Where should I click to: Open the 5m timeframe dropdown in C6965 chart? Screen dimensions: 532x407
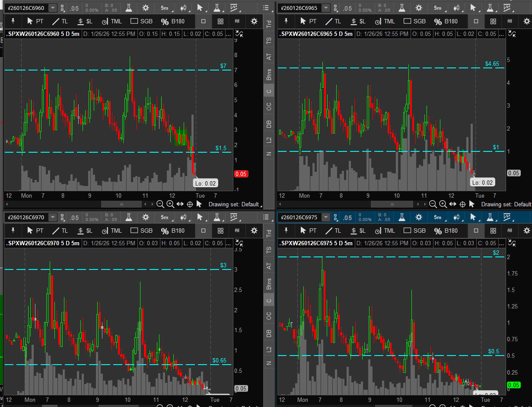(x=437, y=8)
